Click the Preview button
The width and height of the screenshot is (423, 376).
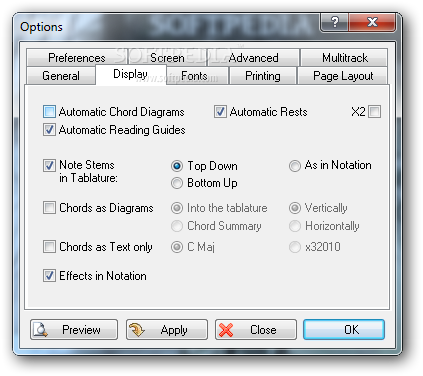(x=74, y=330)
